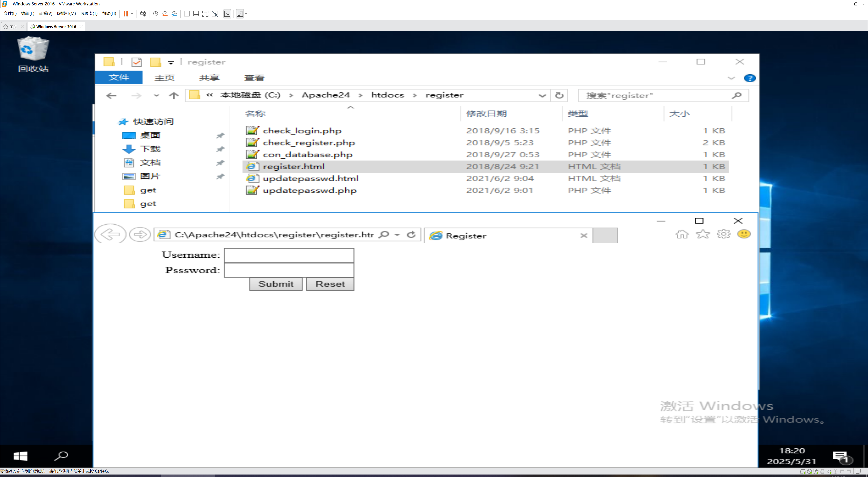Screen dimensions: 868x477
Task: Open Windows Start button
Action: tap(21, 456)
